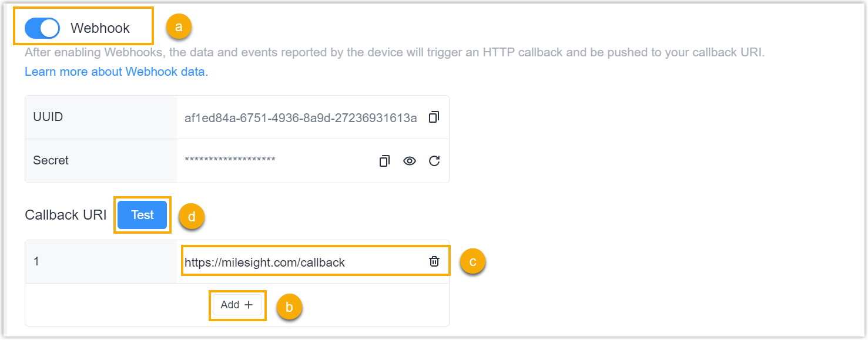Toggle the Webhook switch off
Screen dimensions: 868x340
tap(42, 28)
